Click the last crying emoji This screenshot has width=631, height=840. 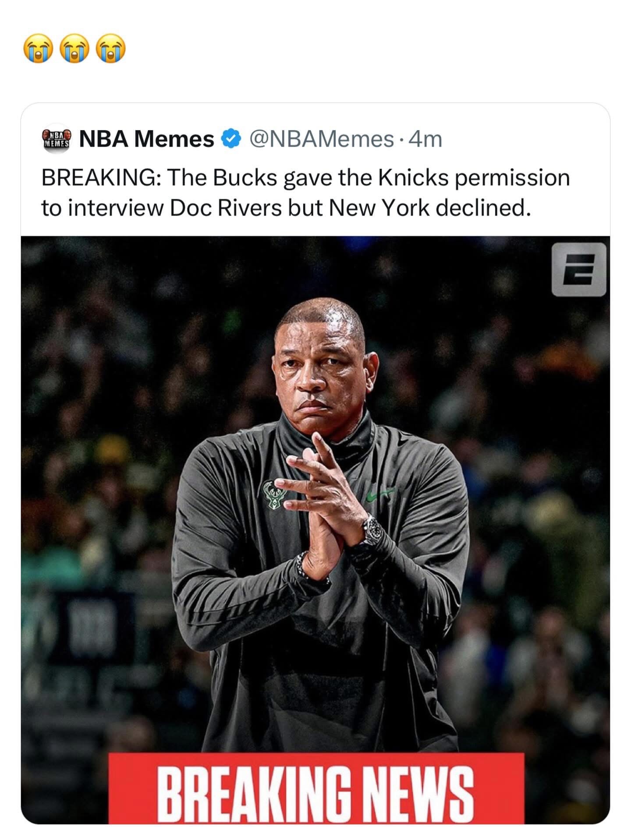[x=111, y=49]
